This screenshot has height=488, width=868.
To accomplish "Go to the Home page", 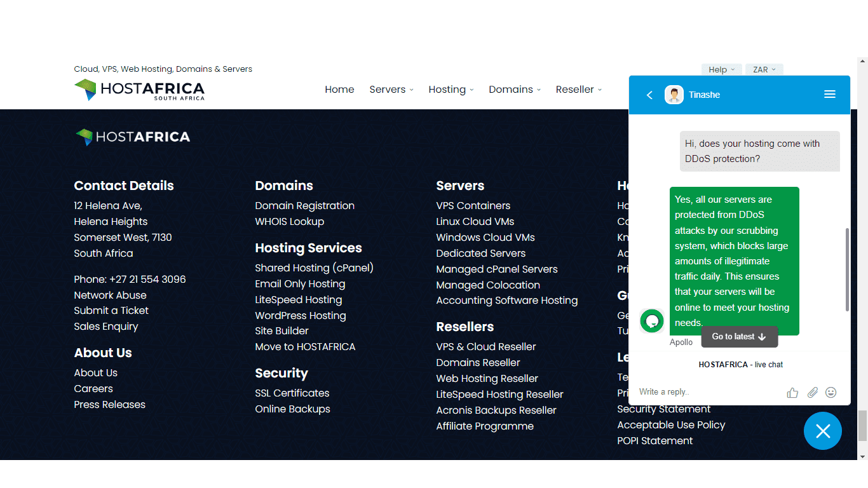I will pos(339,90).
